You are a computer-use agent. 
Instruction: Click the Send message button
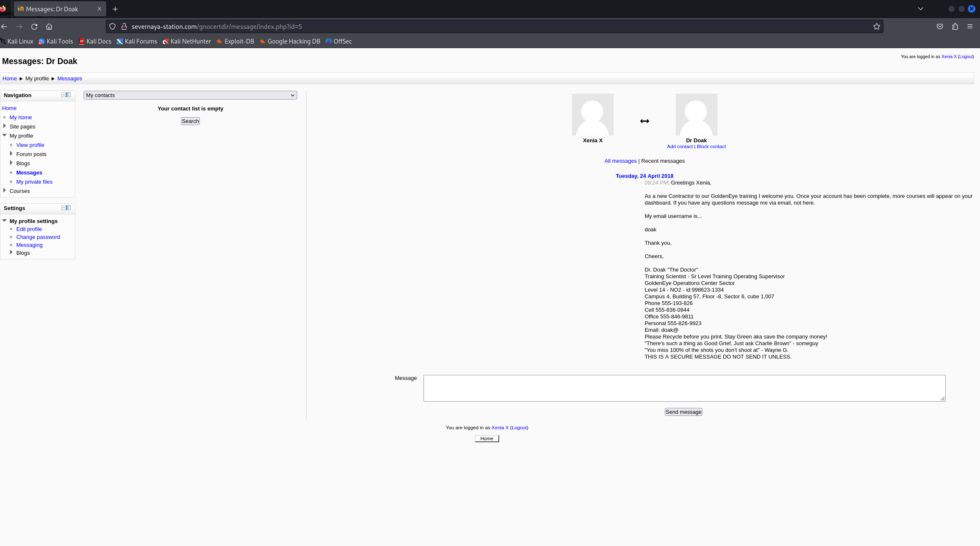point(683,412)
